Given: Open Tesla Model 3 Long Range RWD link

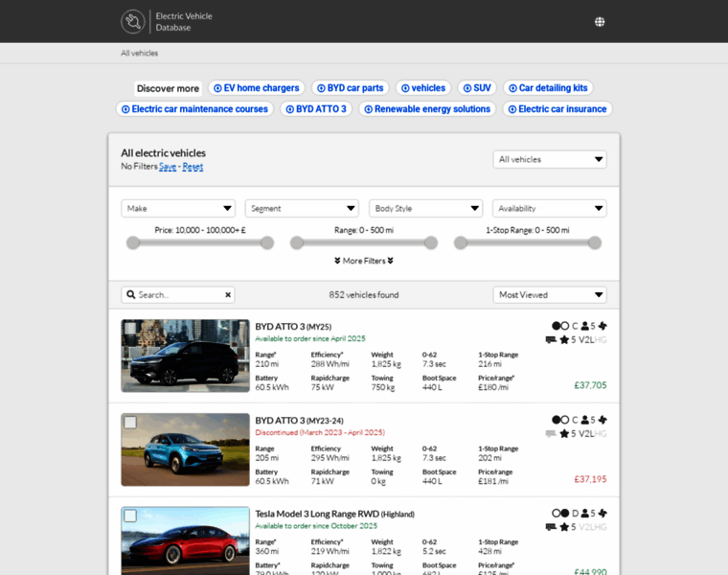Looking at the screenshot, I should point(334,514).
